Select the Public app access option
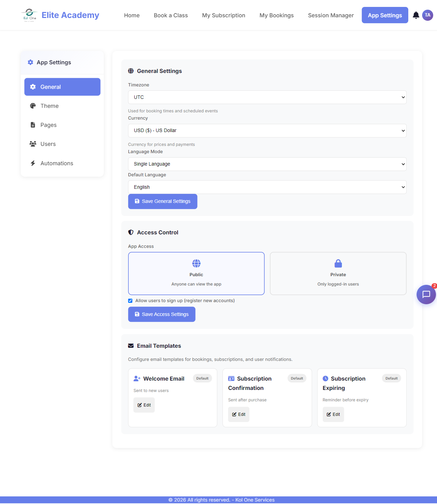The width and height of the screenshot is (437, 504). click(196, 273)
